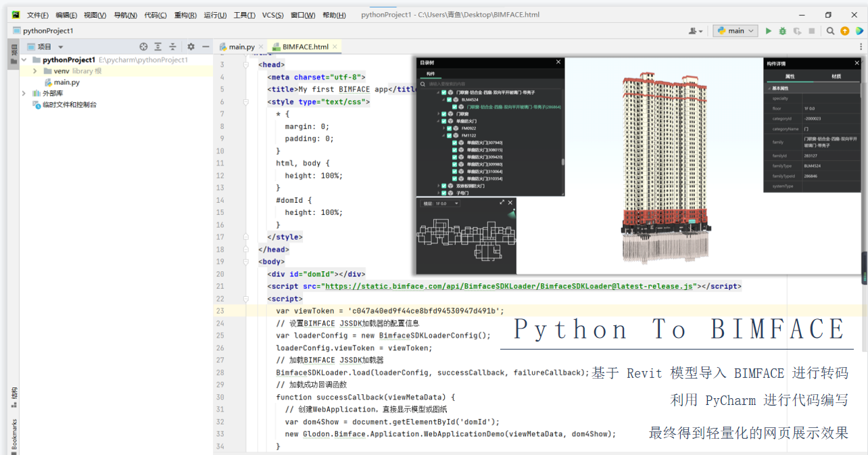Open Project panel settings gear
Screen dimensions: 868x455
pyautogui.click(x=191, y=47)
